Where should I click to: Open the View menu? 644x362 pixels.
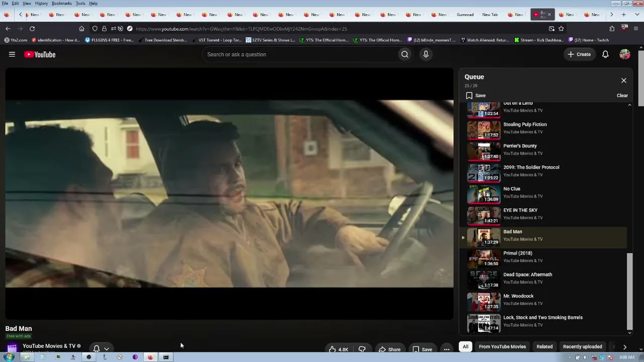pos(27,4)
